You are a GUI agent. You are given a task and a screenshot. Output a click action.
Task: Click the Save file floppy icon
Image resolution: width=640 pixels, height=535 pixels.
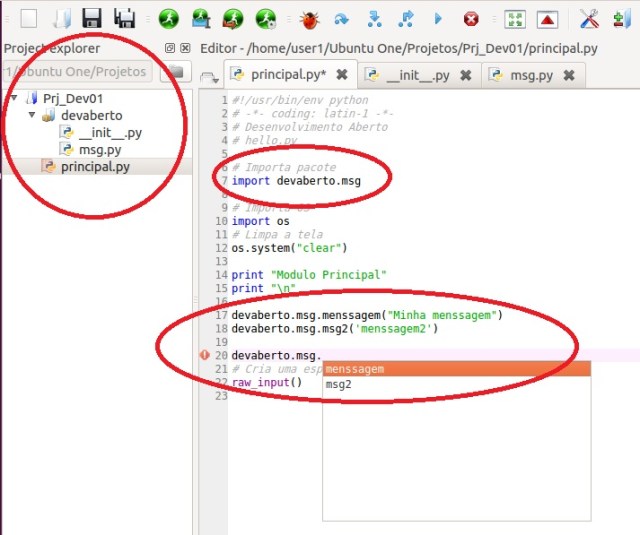[x=92, y=18]
